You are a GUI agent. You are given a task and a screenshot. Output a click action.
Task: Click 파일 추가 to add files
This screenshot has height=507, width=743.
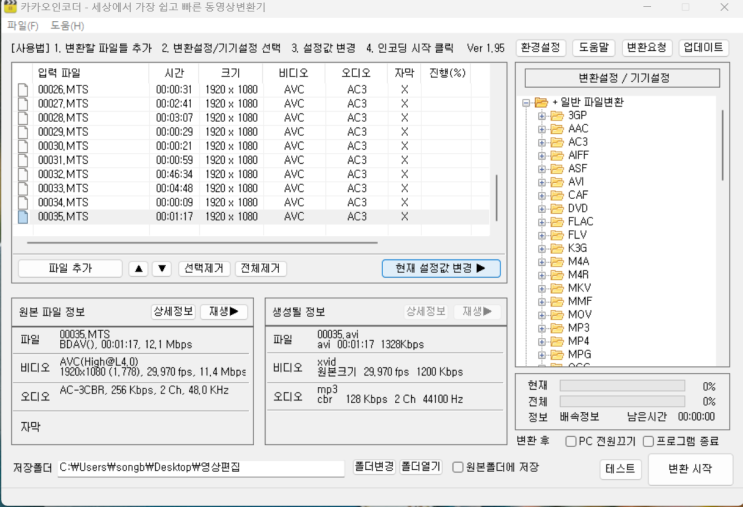pyautogui.click(x=70, y=269)
